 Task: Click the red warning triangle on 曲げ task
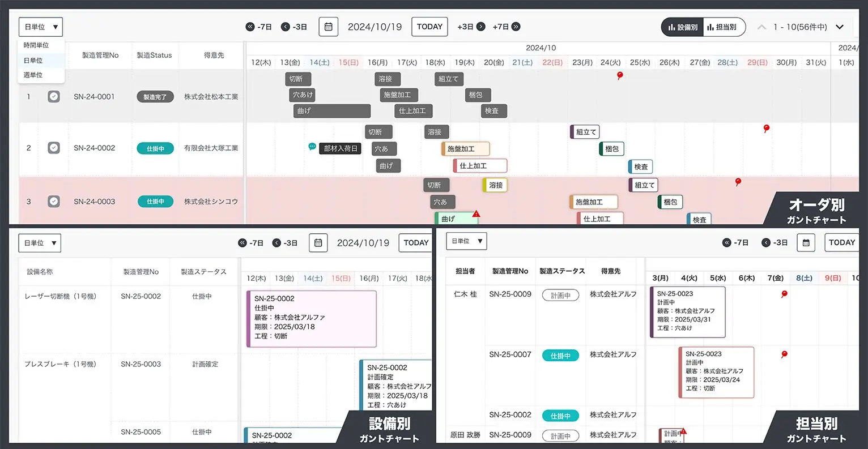click(x=476, y=214)
